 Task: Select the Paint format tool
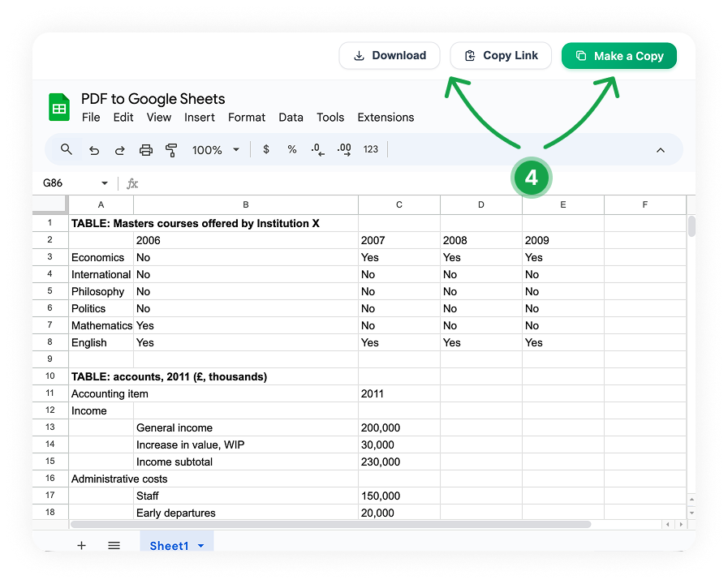pyautogui.click(x=171, y=149)
